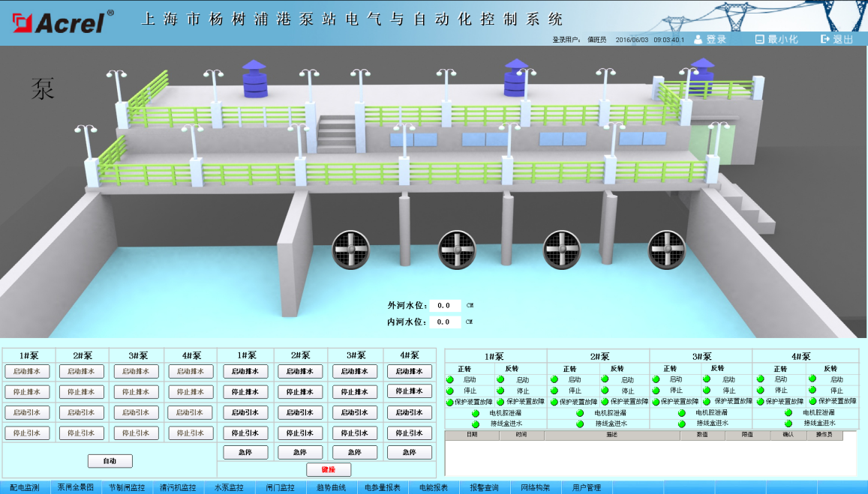This screenshot has width=868, height=494.
Task: Click the 登录 login user icon
Action: 698,39
